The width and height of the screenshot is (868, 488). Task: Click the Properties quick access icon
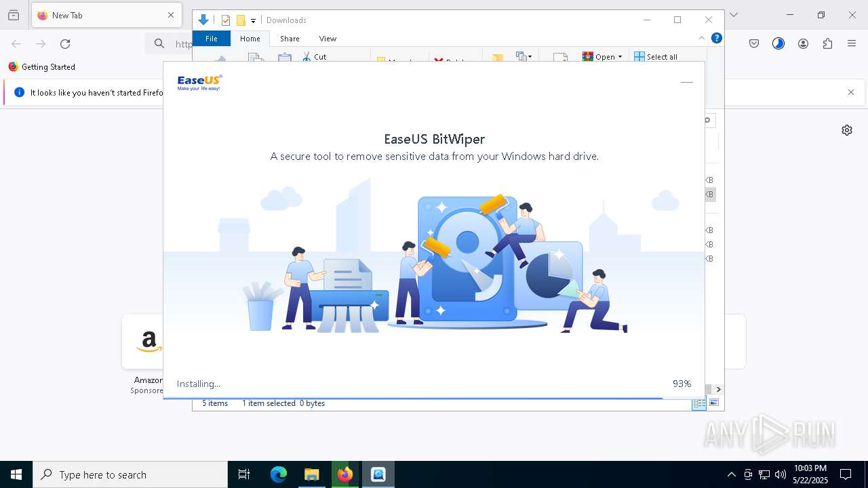[226, 20]
